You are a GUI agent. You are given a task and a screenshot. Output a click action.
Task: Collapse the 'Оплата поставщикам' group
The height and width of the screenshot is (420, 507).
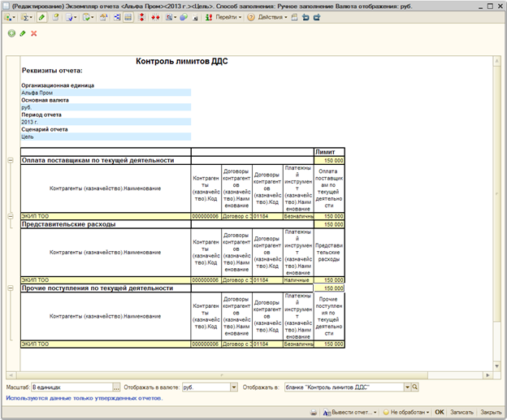[x=10, y=161]
